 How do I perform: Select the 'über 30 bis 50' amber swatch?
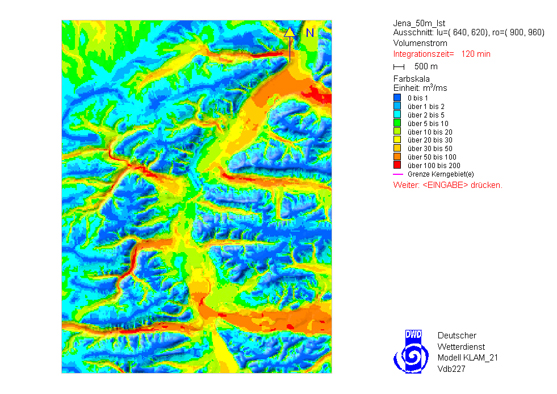397,148
